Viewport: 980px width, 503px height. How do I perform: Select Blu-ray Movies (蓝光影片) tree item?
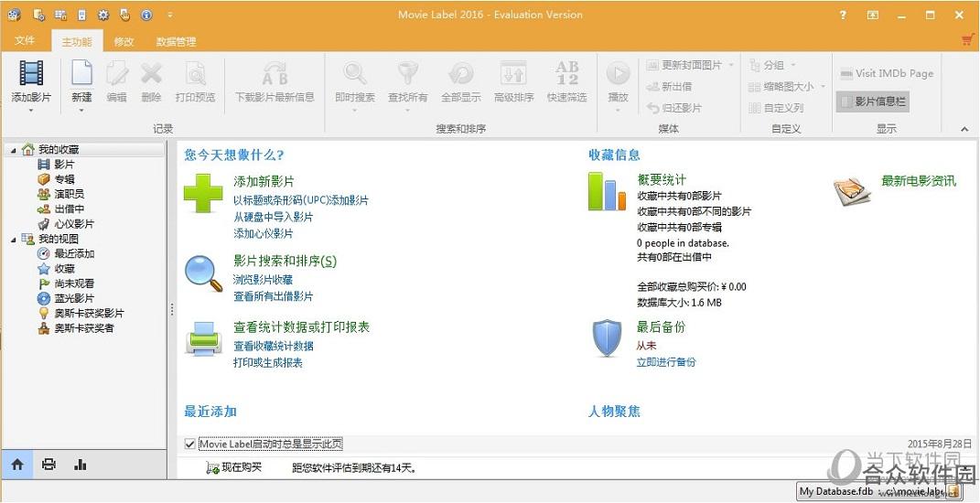[x=74, y=299]
